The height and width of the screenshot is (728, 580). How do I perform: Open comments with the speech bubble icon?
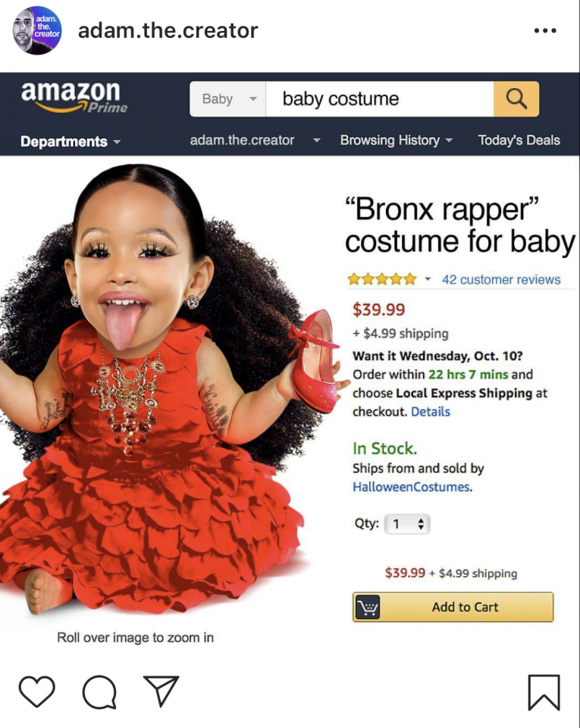(99, 692)
